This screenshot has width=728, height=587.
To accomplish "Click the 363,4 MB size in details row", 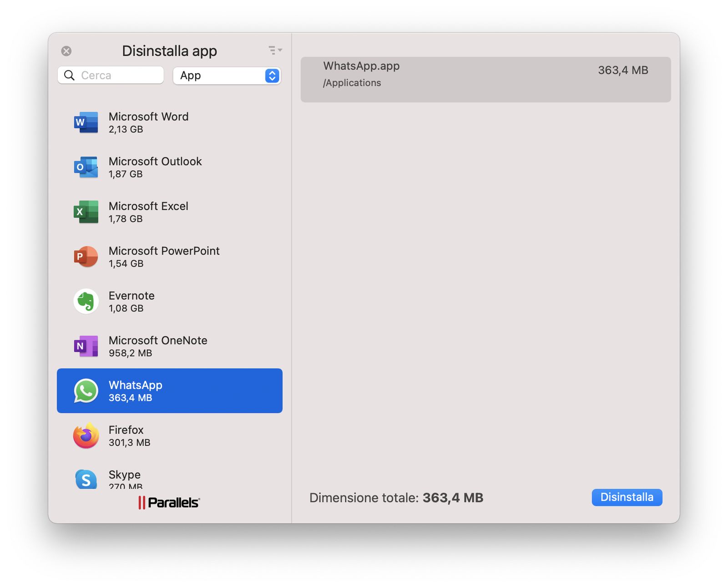I will [x=623, y=70].
